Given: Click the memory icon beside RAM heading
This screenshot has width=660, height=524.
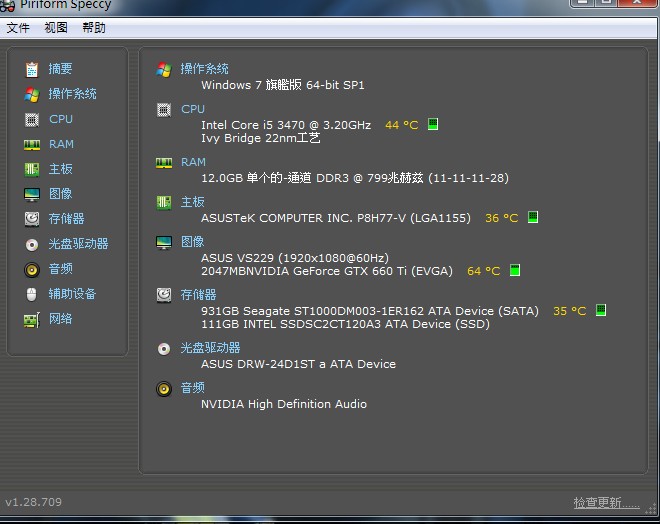Looking at the screenshot, I should (x=164, y=163).
